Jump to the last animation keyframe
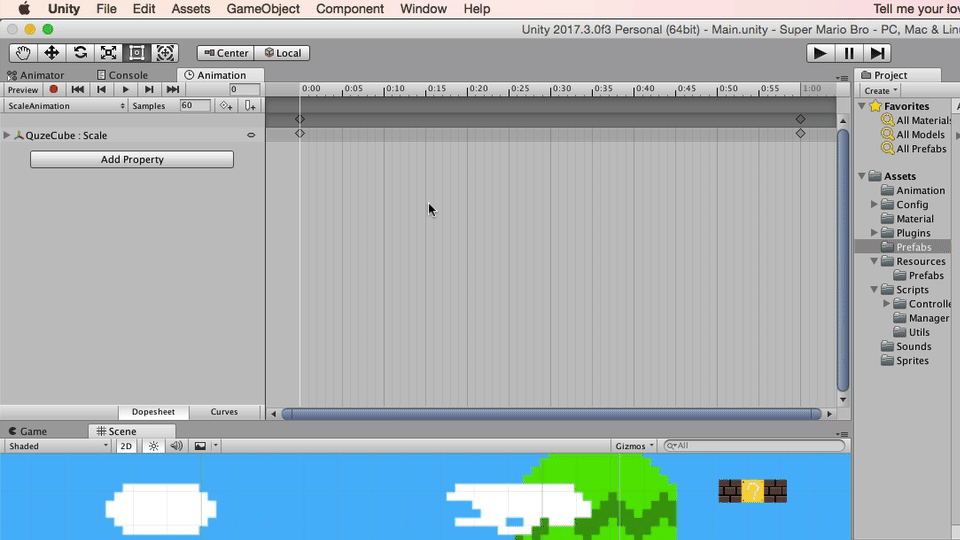960x540 pixels. [173, 89]
